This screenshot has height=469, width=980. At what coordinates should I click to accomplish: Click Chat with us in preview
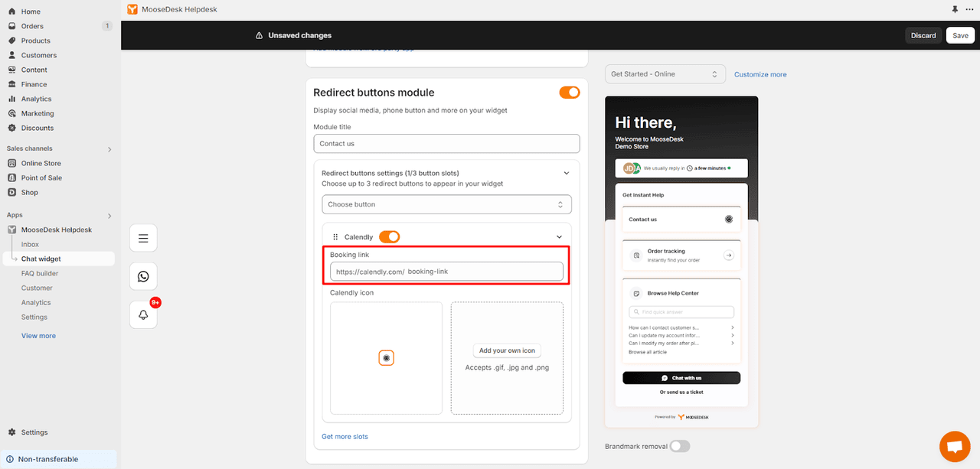[x=681, y=378]
